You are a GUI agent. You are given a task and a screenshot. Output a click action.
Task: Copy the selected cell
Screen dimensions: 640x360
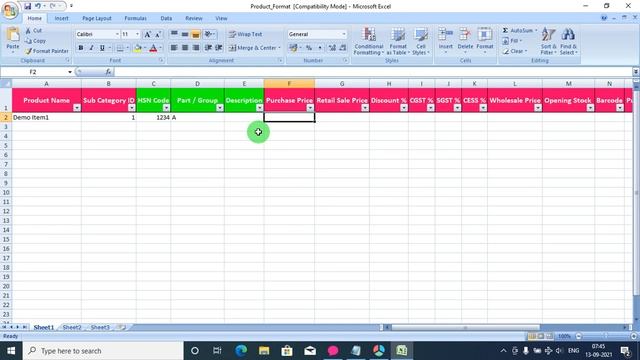36,41
